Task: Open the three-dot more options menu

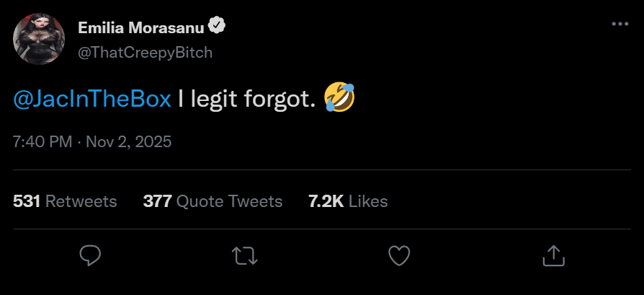Action: (x=620, y=24)
